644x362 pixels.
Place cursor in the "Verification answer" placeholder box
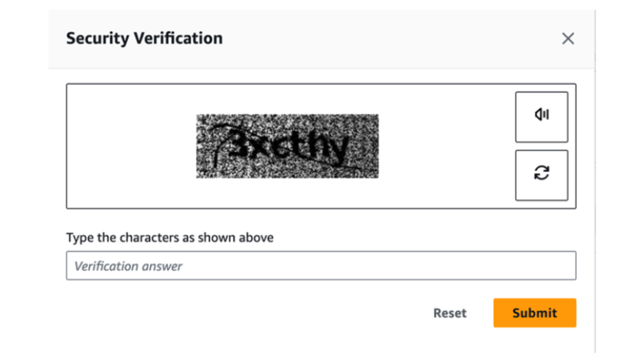pyautogui.click(x=321, y=266)
